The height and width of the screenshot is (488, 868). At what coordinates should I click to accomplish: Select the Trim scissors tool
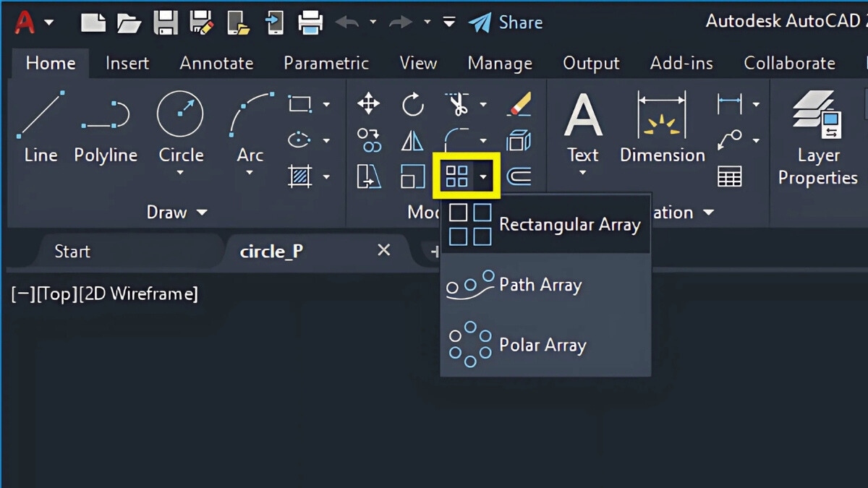coord(457,104)
